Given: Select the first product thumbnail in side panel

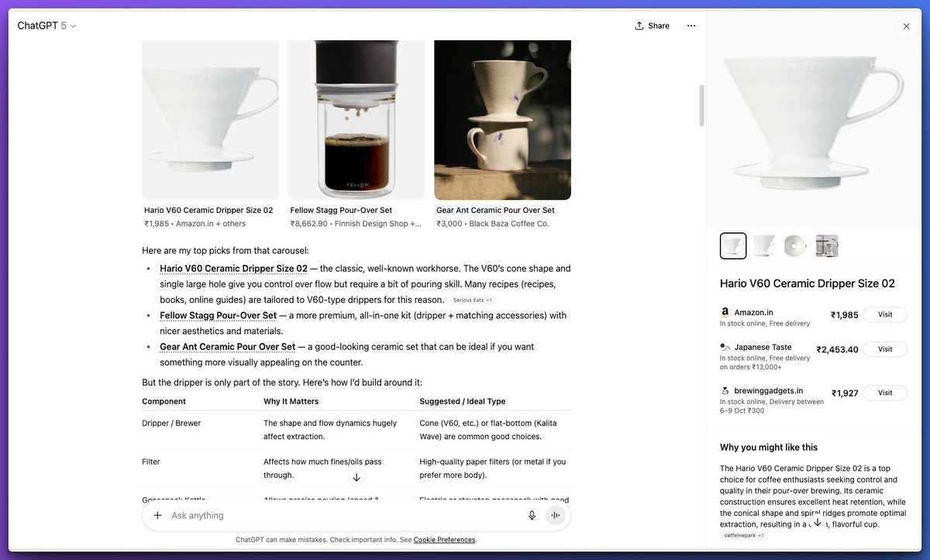Looking at the screenshot, I should pos(733,246).
